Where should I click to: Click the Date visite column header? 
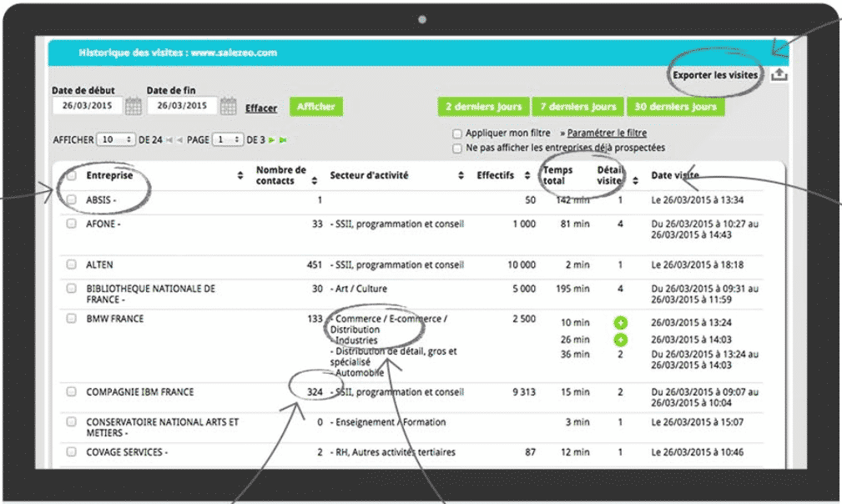point(675,175)
